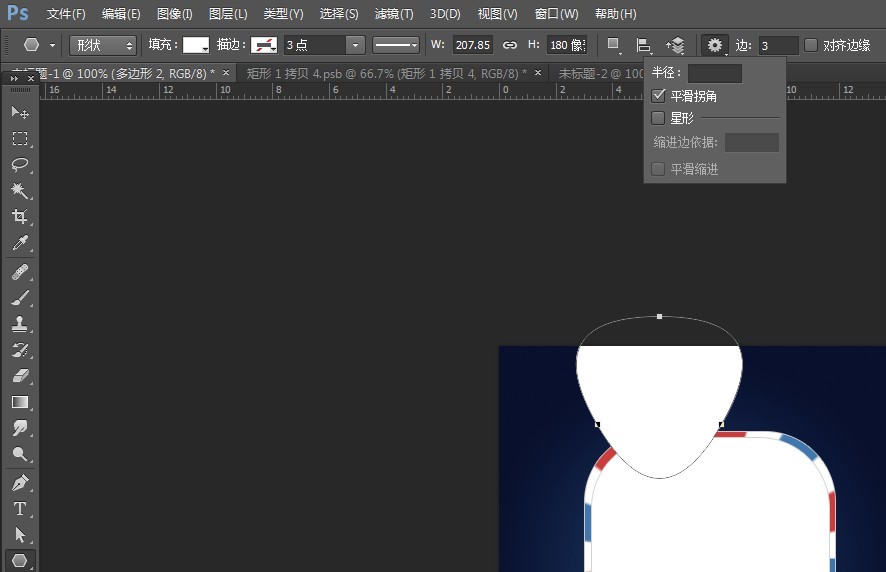Open the stroke line style dropdown
The height and width of the screenshot is (572, 886).
pos(396,45)
